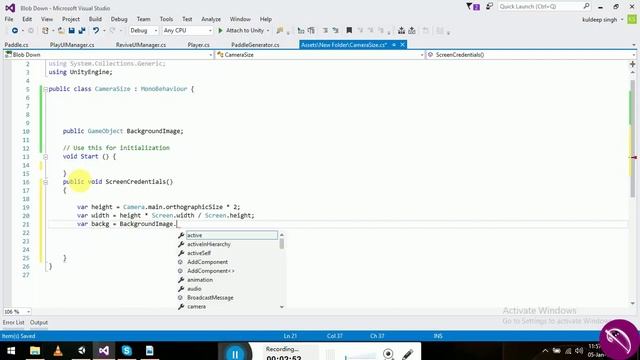Open Skype from the taskbar

click(x=127, y=351)
